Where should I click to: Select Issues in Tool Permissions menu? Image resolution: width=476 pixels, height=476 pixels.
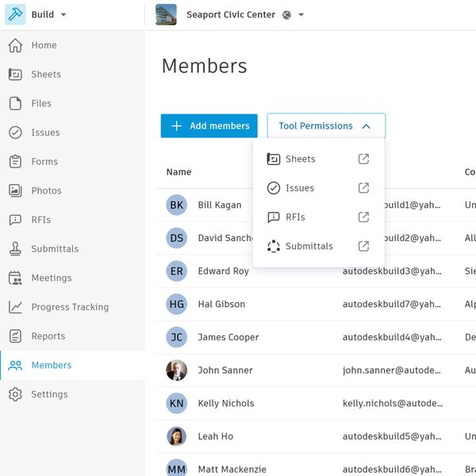300,188
